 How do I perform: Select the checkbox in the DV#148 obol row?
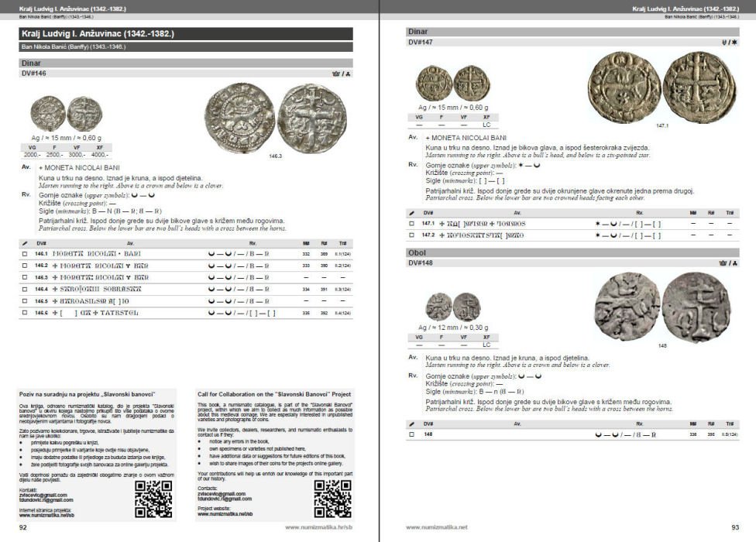point(412,434)
